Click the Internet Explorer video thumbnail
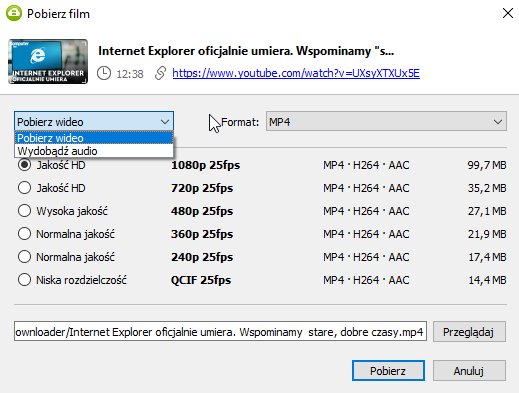This screenshot has height=393, width=519. click(48, 61)
